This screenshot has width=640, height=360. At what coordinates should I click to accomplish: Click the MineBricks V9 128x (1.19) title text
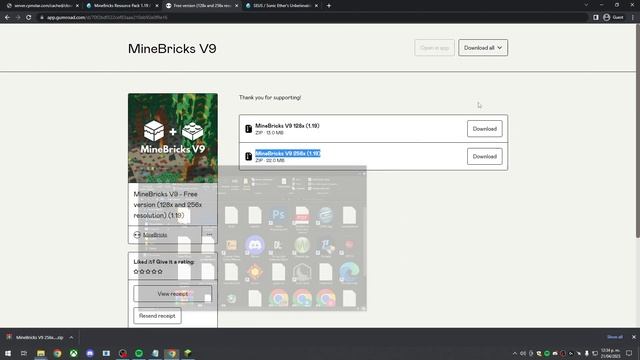point(287,126)
